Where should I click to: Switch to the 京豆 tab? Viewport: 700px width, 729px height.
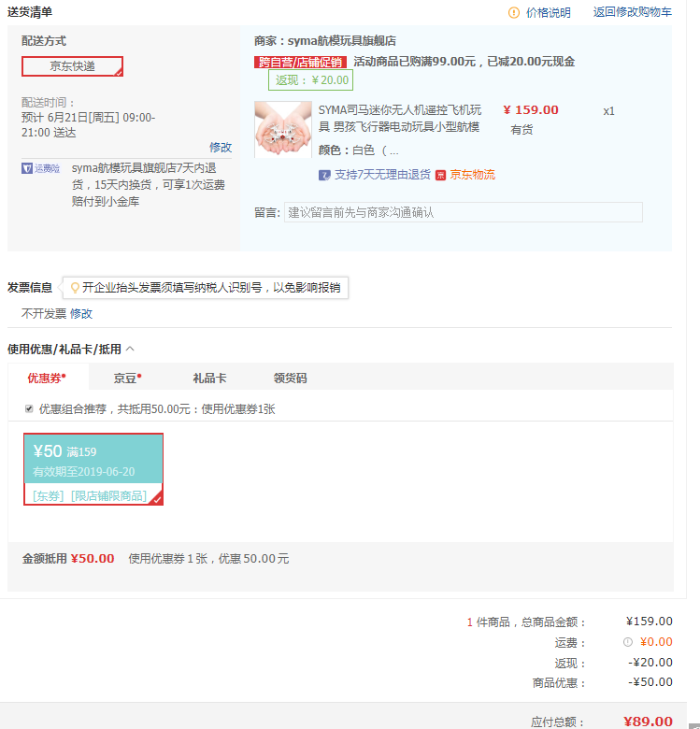pyautogui.click(x=127, y=378)
